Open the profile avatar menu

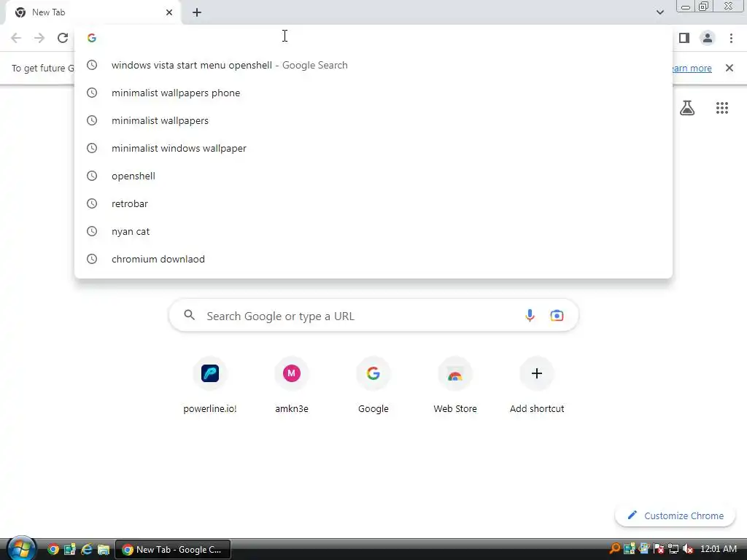[x=708, y=38]
